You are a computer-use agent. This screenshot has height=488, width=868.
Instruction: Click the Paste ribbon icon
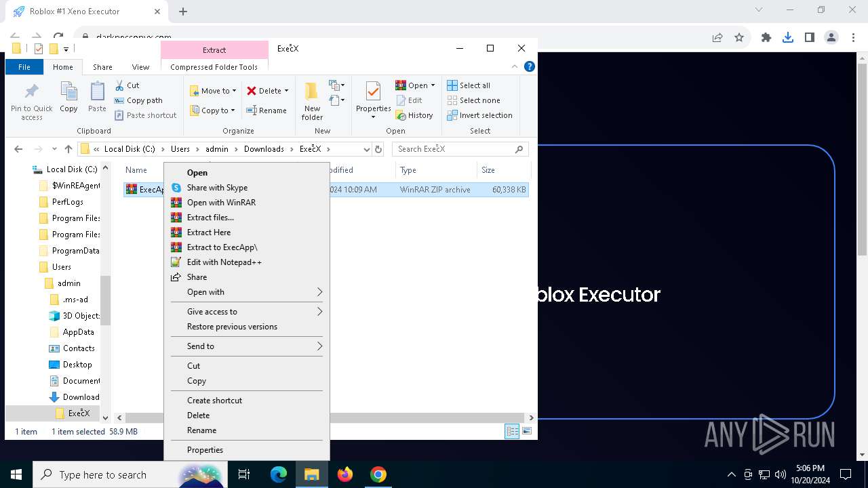[x=97, y=97]
